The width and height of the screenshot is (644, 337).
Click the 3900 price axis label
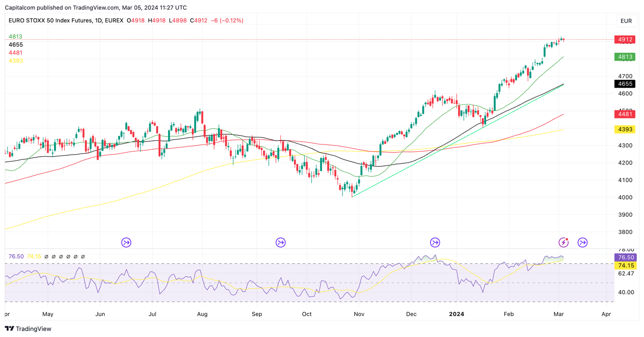pos(625,214)
